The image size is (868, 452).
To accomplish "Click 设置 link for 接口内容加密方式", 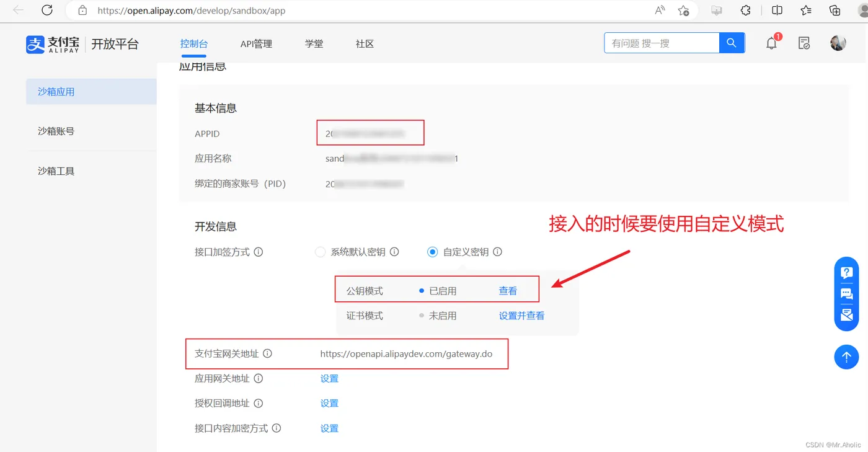I will coord(329,428).
